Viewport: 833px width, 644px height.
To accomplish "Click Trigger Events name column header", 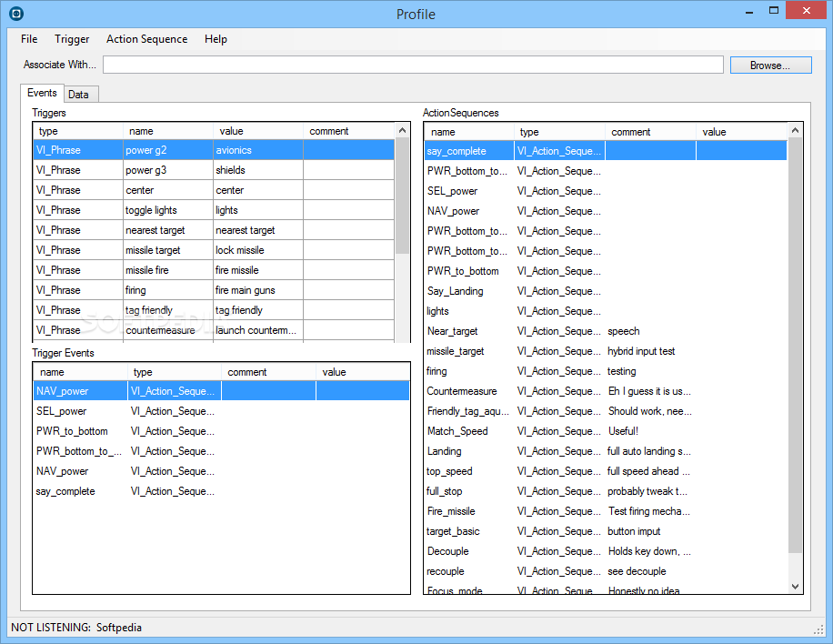I will (80, 372).
